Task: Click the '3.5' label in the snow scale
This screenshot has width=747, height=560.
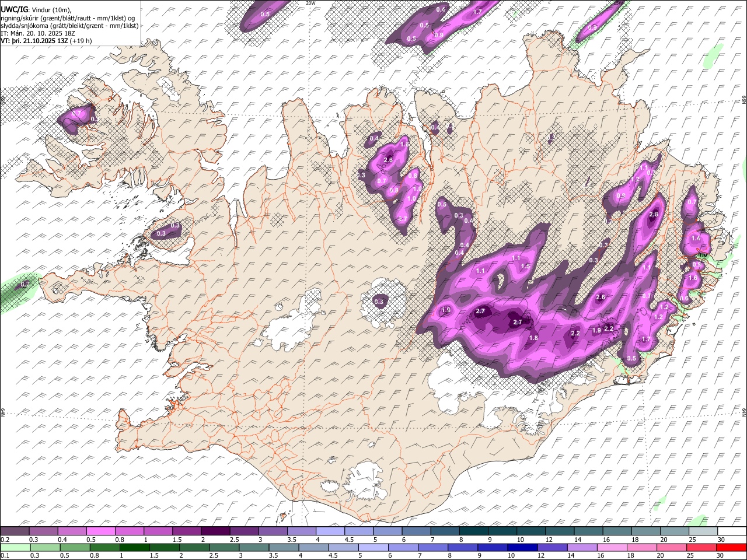Action: (291, 540)
